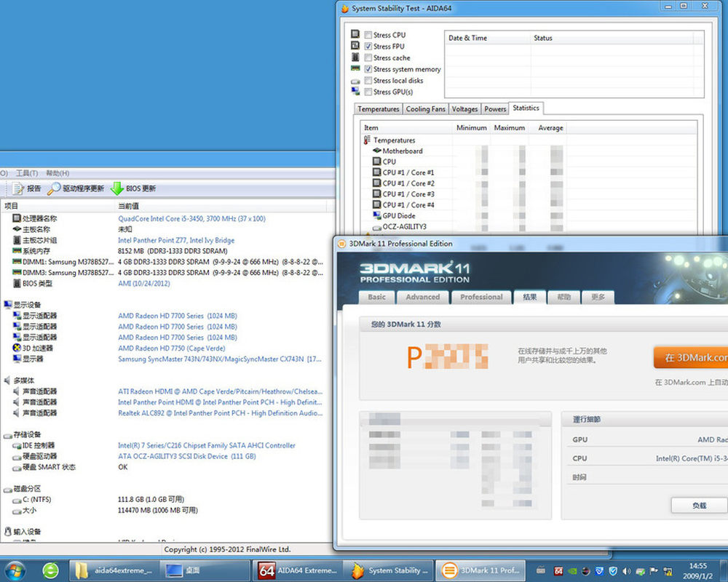Click the 存储设备 group drive icon
Viewport: 728px width, 582px height.
(8, 435)
